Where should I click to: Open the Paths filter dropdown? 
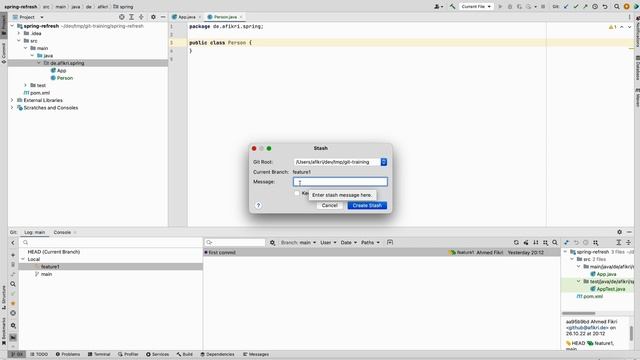point(370,242)
